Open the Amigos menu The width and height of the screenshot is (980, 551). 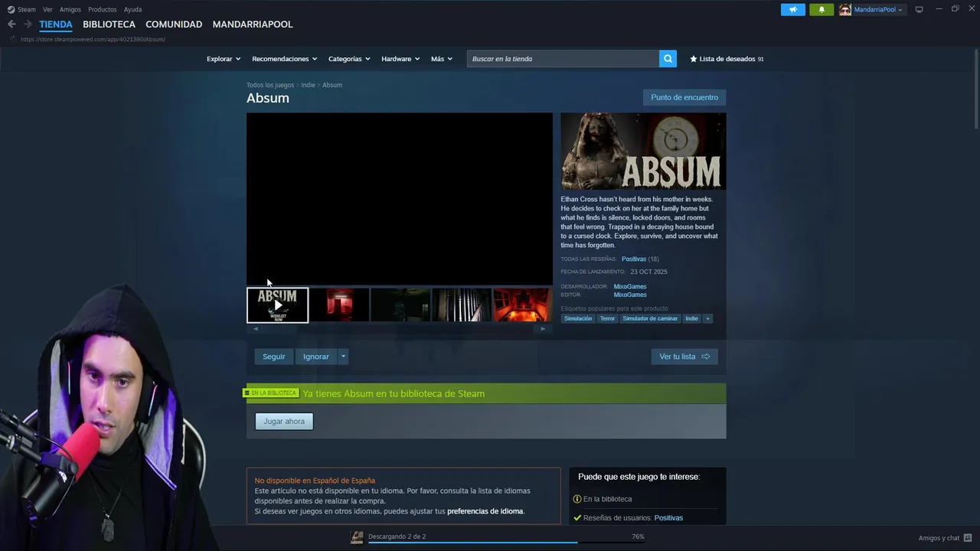[70, 9]
